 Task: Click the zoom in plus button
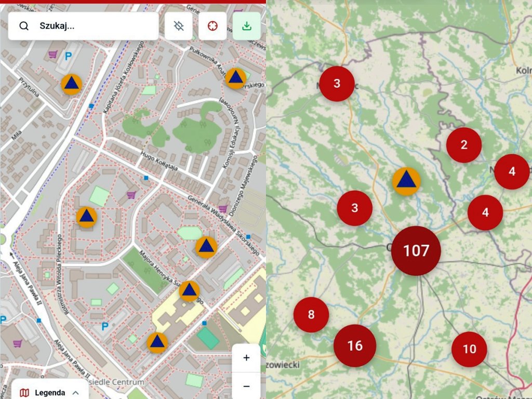[246, 357]
